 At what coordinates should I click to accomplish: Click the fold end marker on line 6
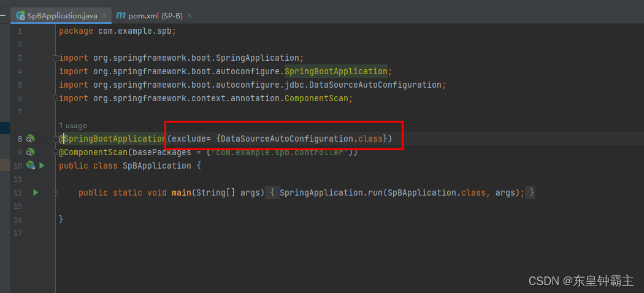click(x=55, y=98)
